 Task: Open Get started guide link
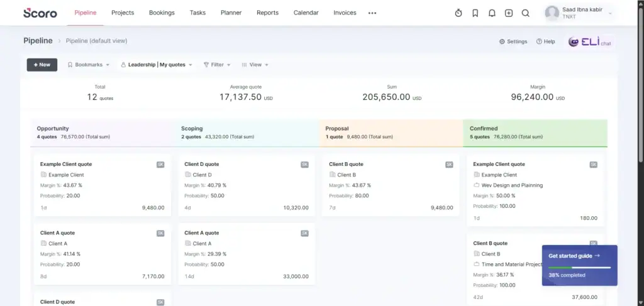[x=574, y=256]
